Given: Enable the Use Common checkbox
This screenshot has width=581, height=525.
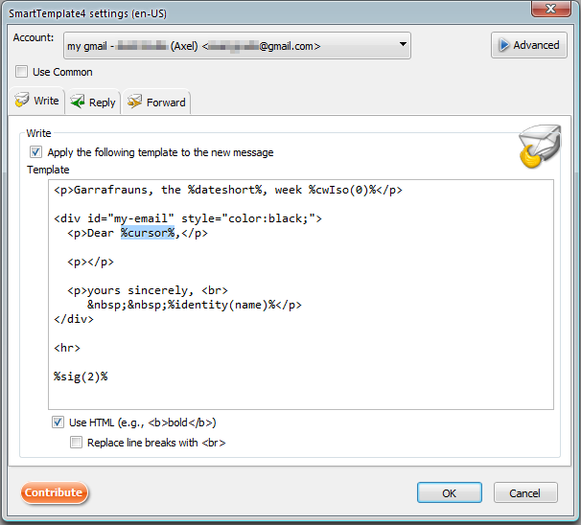Looking at the screenshot, I should click(x=21, y=72).
